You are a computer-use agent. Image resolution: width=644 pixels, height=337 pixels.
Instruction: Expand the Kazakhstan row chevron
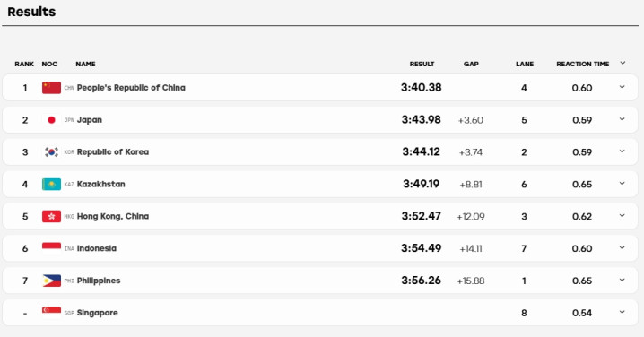tap(622, 184)
